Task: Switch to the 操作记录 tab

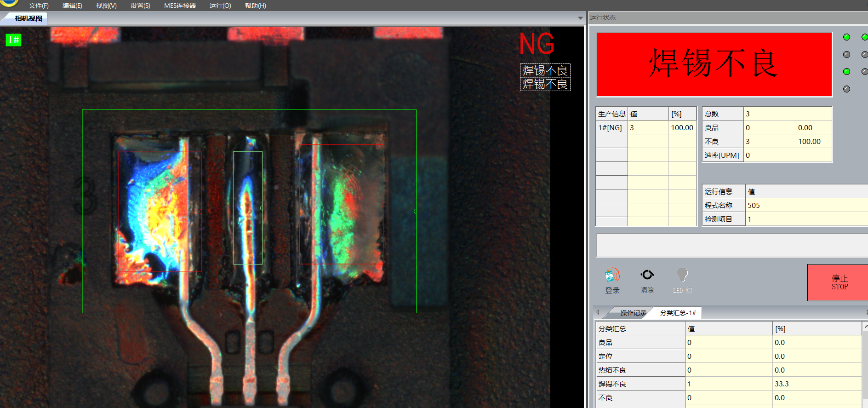Action: tap(633, 313)
